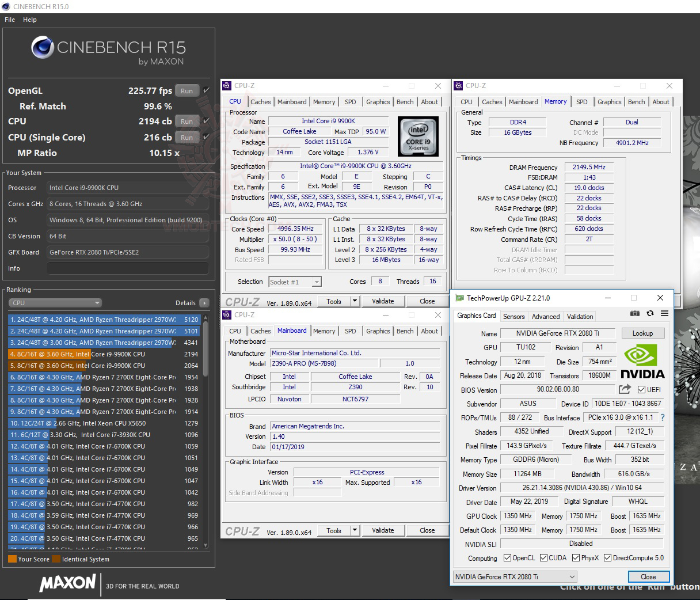Click the refresh icon in GPU-Z toolbar
Screen dimensions: 700x600
[x=650, y=313]
